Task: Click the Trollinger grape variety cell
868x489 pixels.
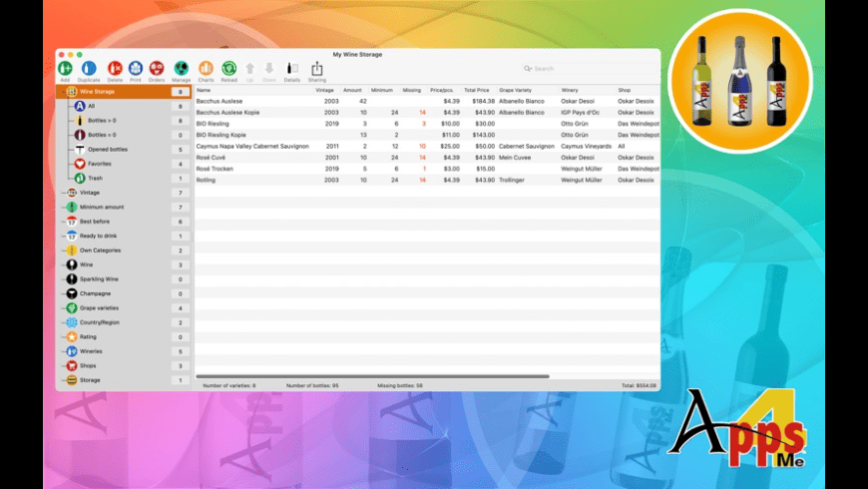Action: tap(512, 180)
